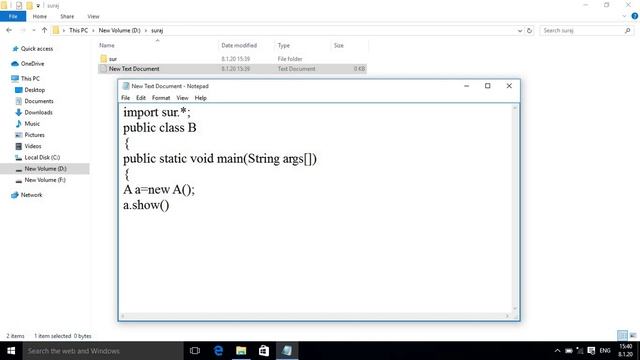The width and height of the screenshot is (640, 360).
Task: Switch to Explorer Home tab
Action: (x=40, y=16)
